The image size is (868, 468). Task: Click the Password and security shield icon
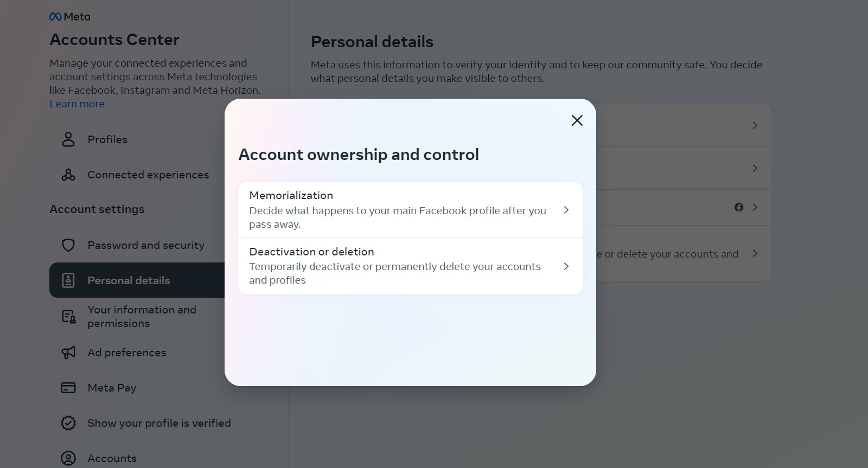click(x=68, y=245)
